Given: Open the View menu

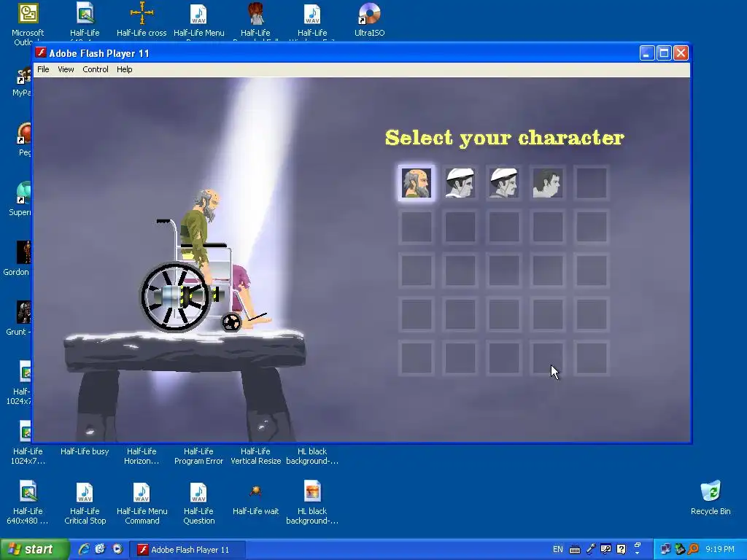Looking at the screenshot, I should (x=66, y=69).
